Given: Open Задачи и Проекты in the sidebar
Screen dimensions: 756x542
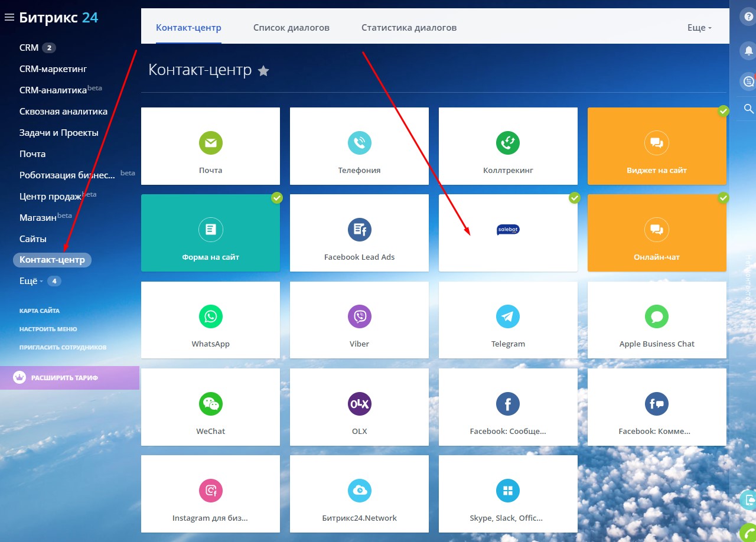Looking at the screenshot, I should (x=58, y=133).
